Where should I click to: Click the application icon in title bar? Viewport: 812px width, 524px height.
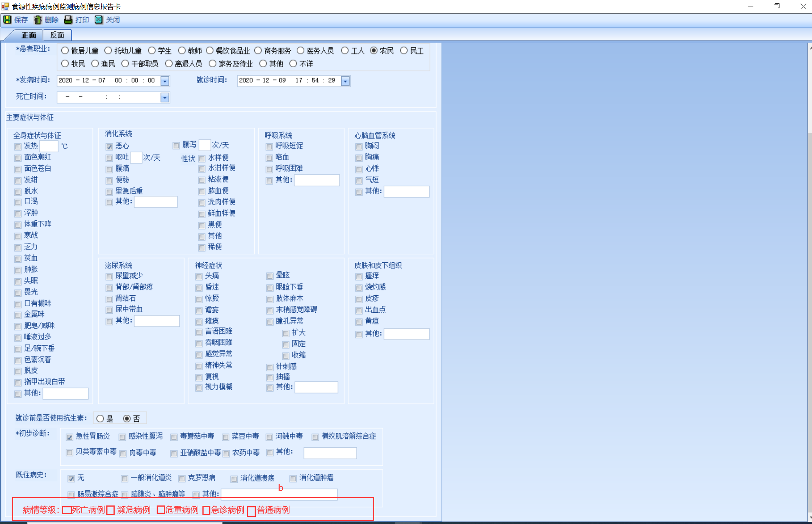click(x=5, y=6)
